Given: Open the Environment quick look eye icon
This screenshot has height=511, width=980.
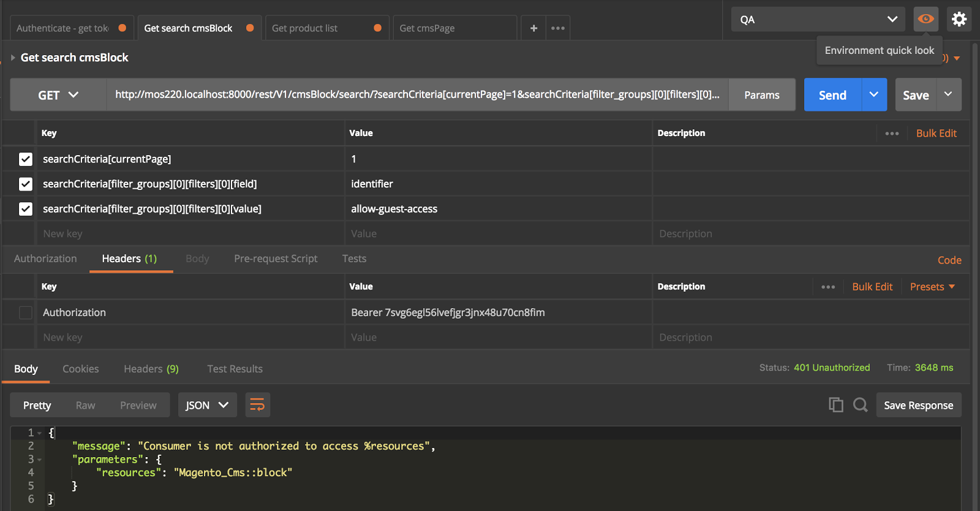Looking at the screenshot, I should tap(925, 19).
